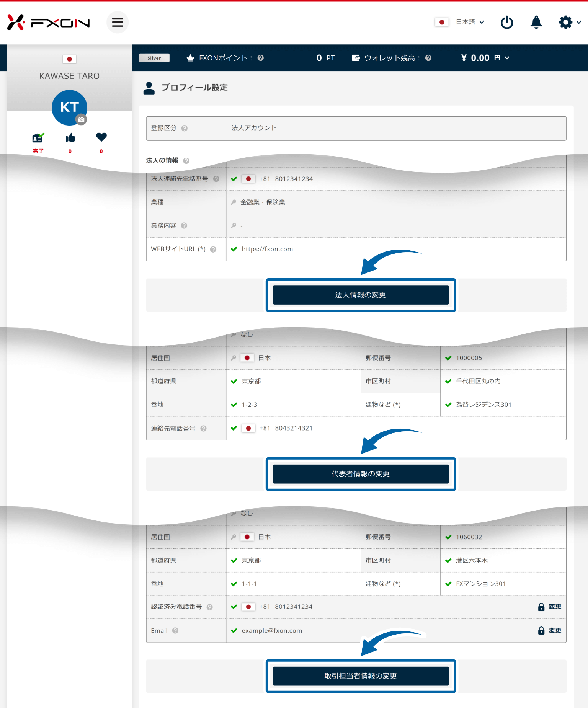The width and height of the screenshot is (588, 708).
Task: Expand the 円 currency dropdown
Action: click(502, 58)
